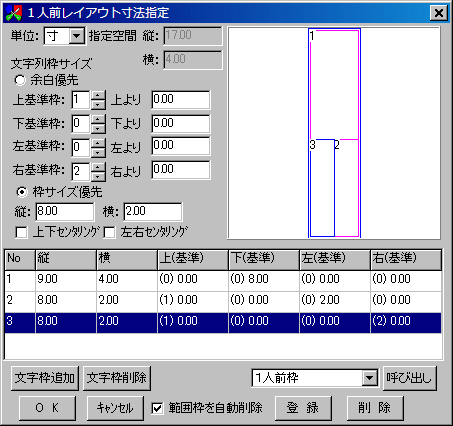The image size is (453, 426).
Task: Click the 文字枠削除 button
Action: pos(117,378)
